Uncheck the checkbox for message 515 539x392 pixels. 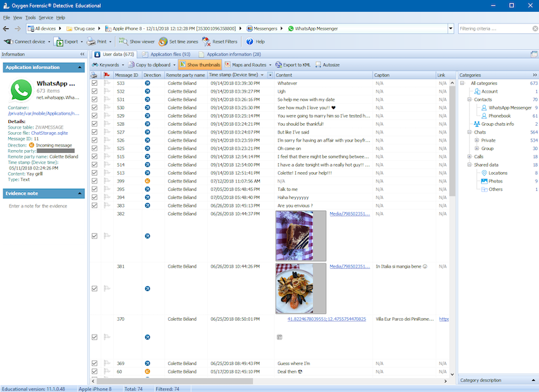click(x=95, y=156)
